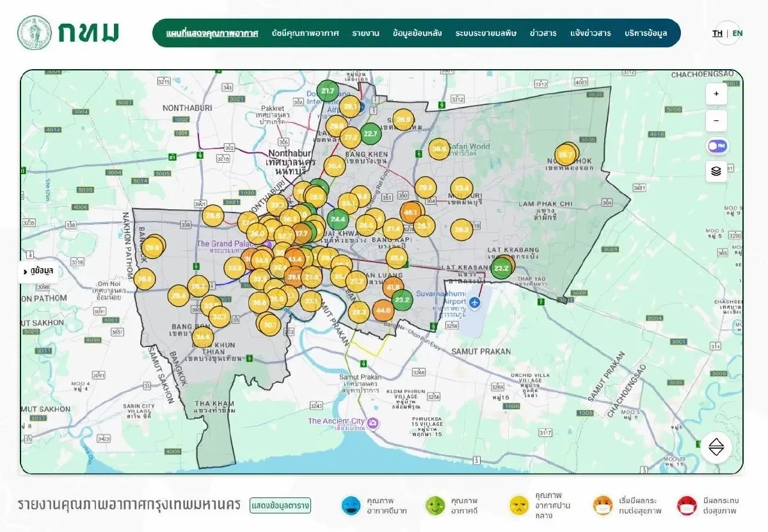This screenshot has height=532, width=768.
Task: Toggle the PM switch on map
Action: 716,146
